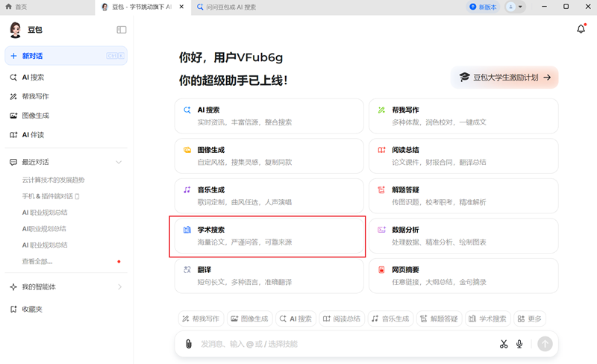Image resolution: width=597 pixels, height=364 pixels.
Task: Click the 音乐生成 card icon
Action: pos(187,190)
